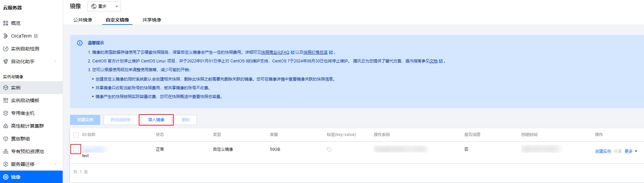Click 共享 link in test row
644x183 pixels.
(618, 151)
